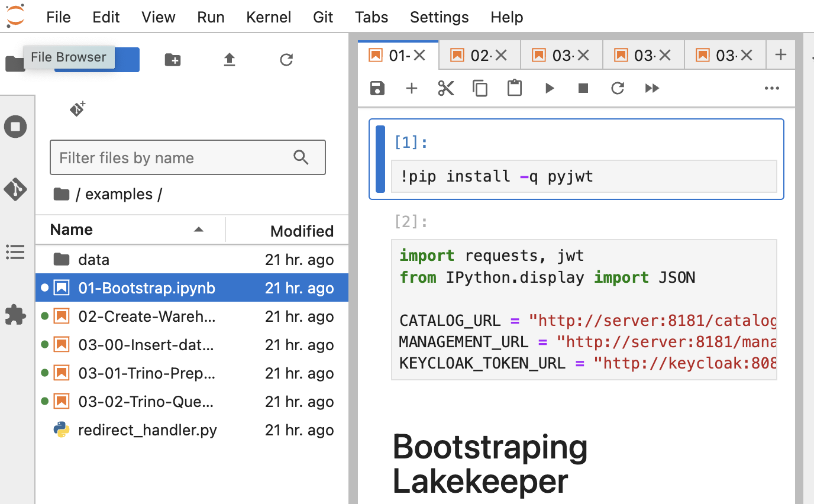Sort files by Name column header

tap(72, 230)
